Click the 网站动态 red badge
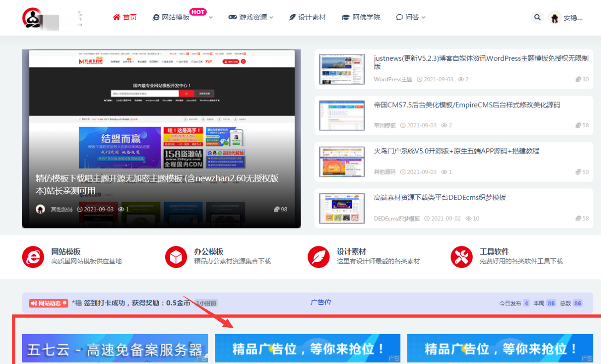Image resolution: width=601 pixels, height=364 pixels. pyautogui.click(x=49, y=303)
